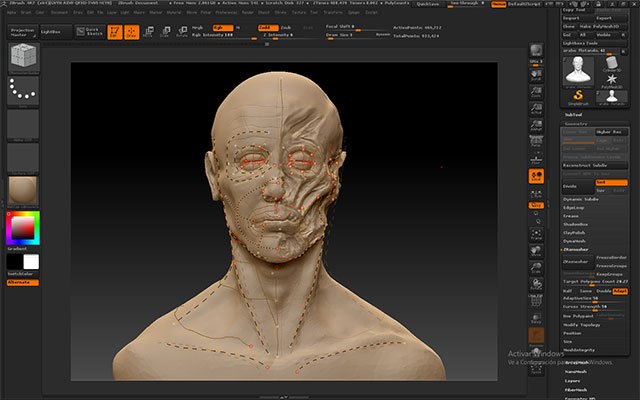Set canvas to Actual size
Screen dimensions: 640x400
pyautogui.click(x=536, y=109)
